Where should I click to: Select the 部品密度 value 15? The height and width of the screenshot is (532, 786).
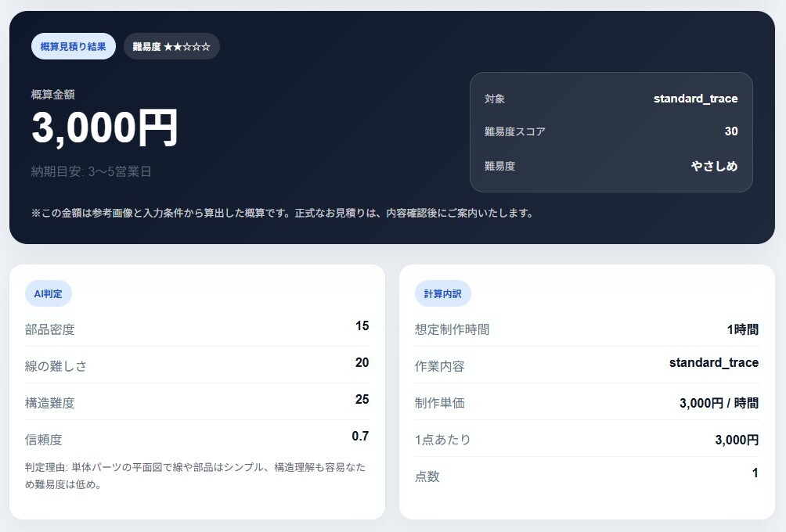coord(362,325)
